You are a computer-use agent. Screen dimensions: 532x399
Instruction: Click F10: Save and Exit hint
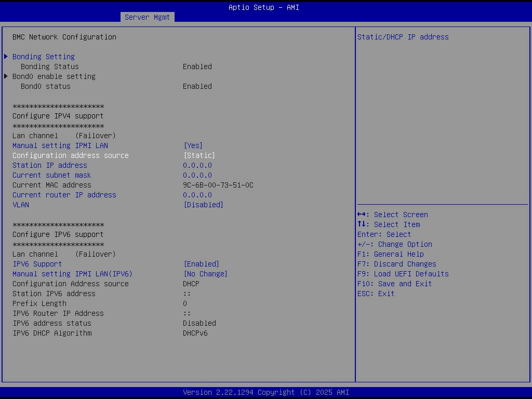tap(395, 284)
